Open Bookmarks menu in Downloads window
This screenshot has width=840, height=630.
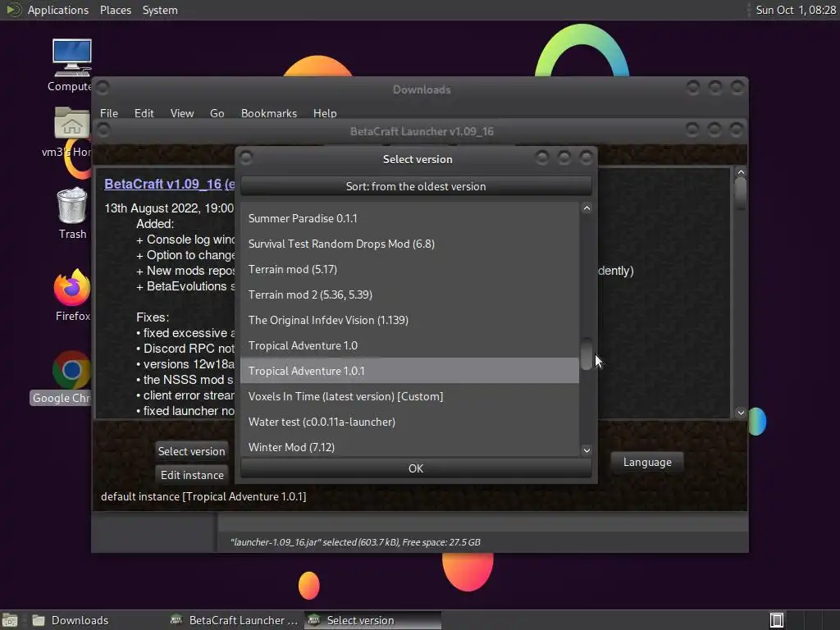[268, 113]
